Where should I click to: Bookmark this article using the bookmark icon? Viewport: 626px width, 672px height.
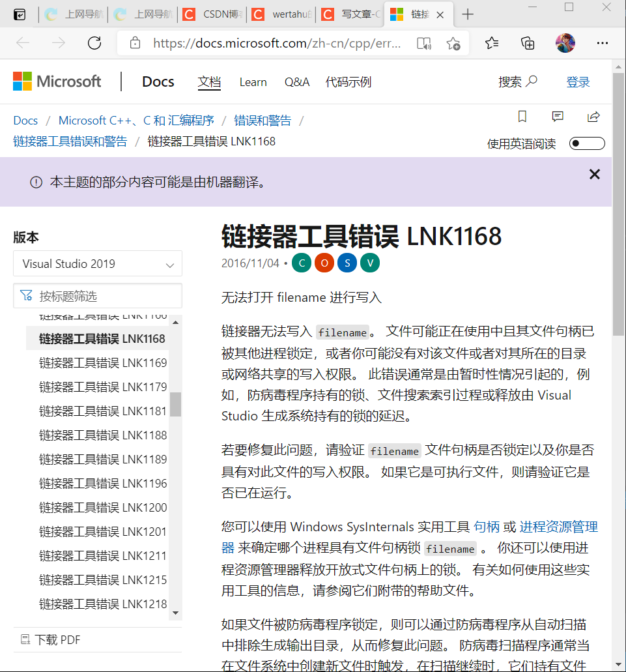522,117
